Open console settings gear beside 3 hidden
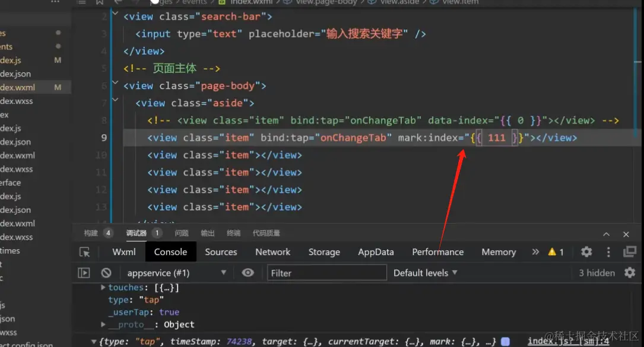This screenshot has height=347, width=644. (630, 273)
